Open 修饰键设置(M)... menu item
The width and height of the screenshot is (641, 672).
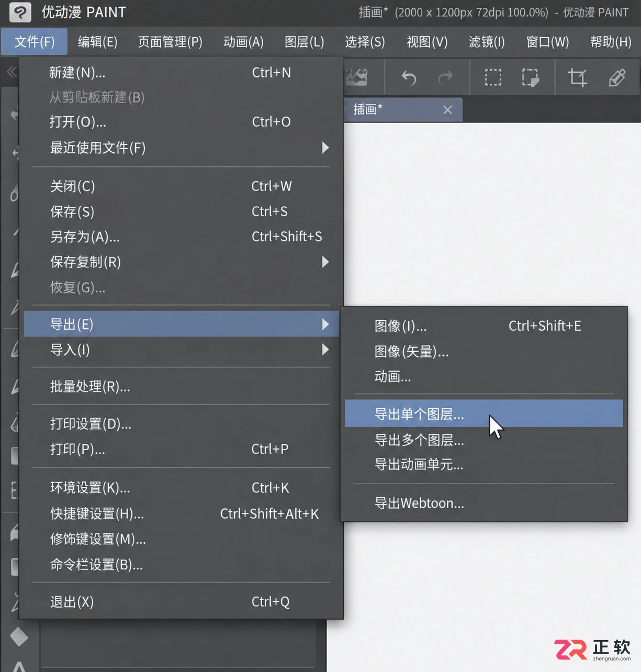pos(181,539)
